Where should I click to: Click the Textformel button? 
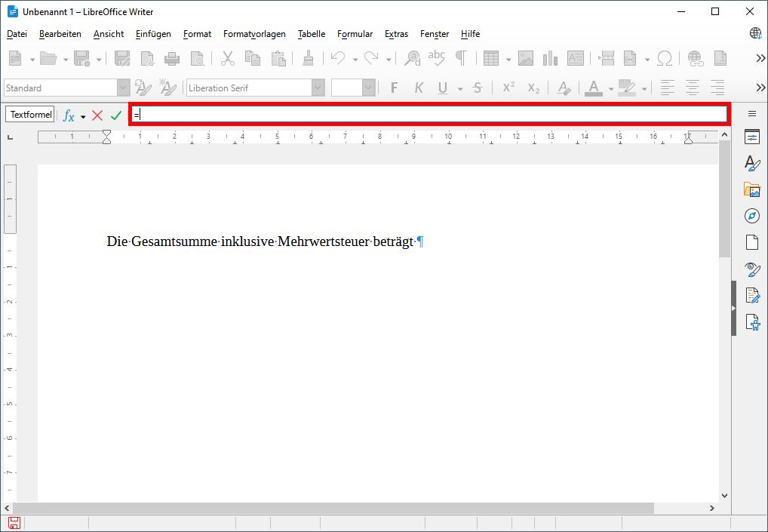tap(29, 114)
